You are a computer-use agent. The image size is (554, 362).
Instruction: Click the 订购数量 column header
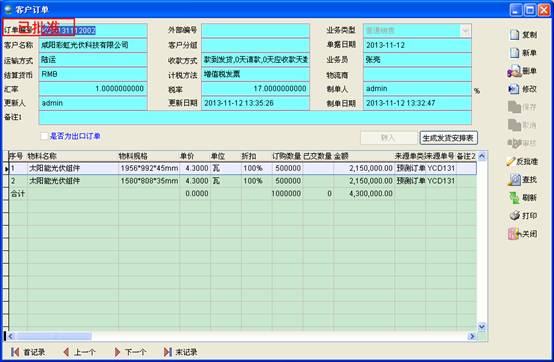(287, 156)
